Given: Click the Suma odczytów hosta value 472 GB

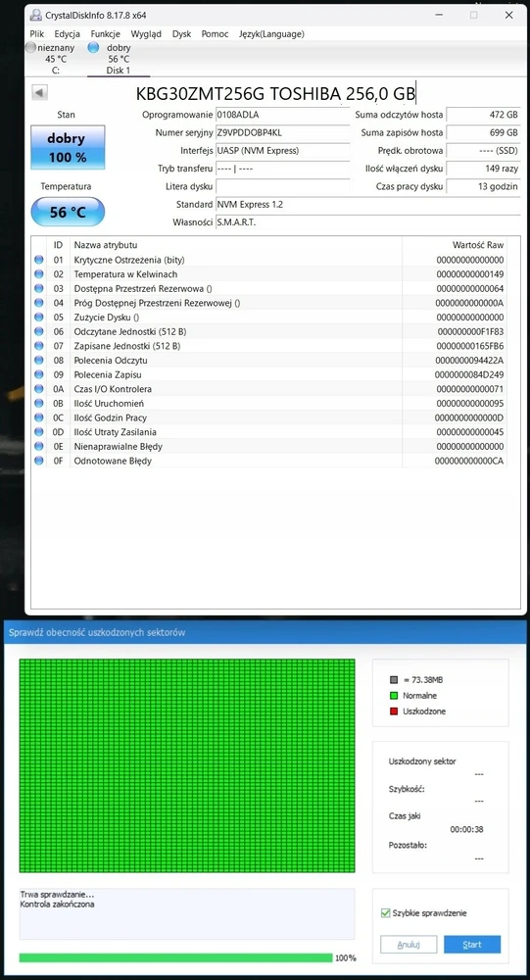Looking at the screenshot, I should point(483,115).
